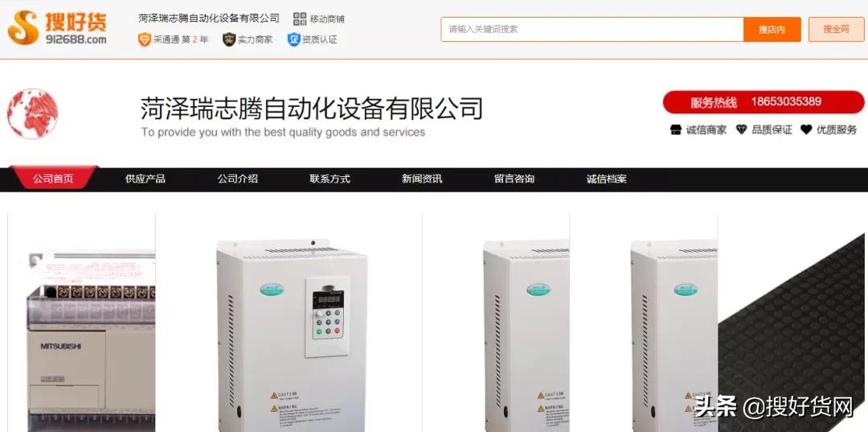Select 联系方式 in navigation bar
The height and width of the screenshot is (432, 868).
pos(330,179)
